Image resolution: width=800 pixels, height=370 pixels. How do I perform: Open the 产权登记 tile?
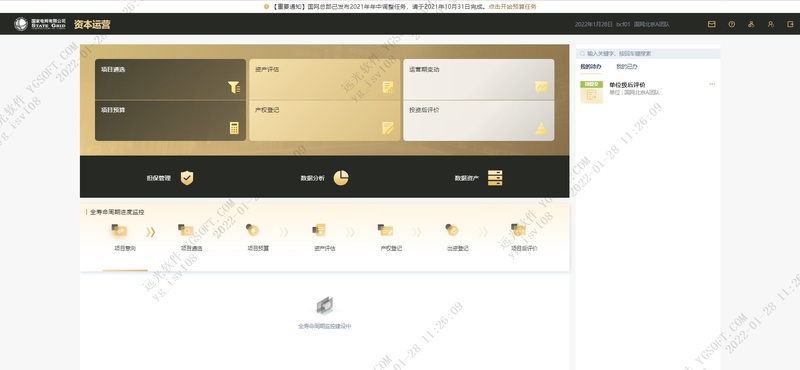point(324,120)
